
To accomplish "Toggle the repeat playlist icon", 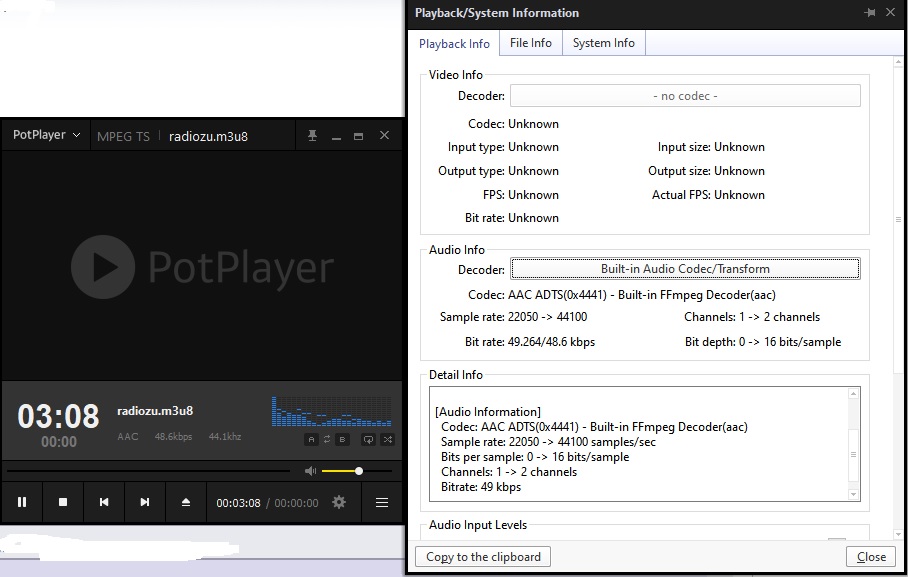I will point(368,439).
